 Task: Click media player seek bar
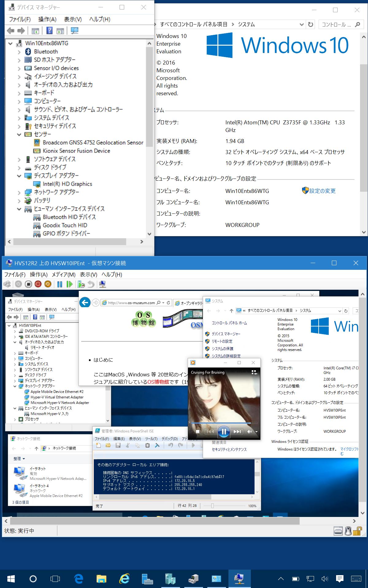click(x=224, y=423)
